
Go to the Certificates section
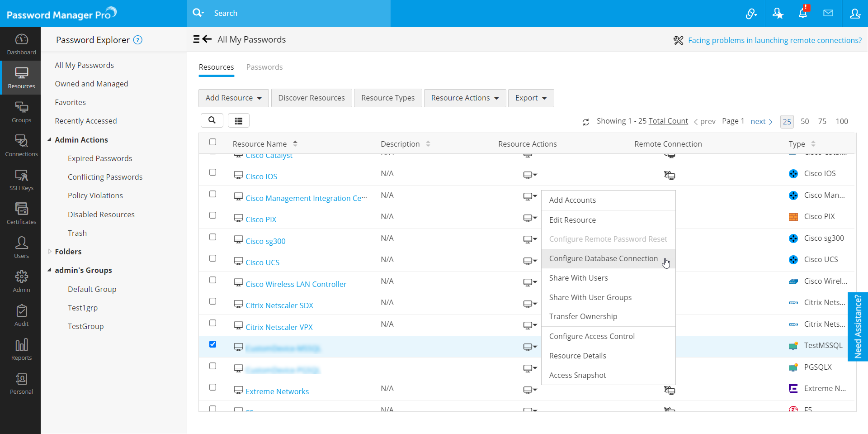(21, 214)
